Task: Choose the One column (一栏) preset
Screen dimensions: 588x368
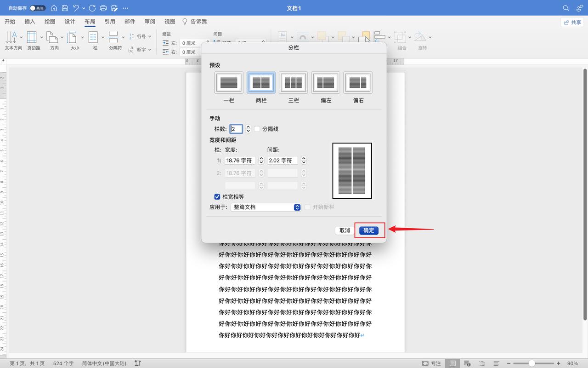Action: [x=229, y=83]
